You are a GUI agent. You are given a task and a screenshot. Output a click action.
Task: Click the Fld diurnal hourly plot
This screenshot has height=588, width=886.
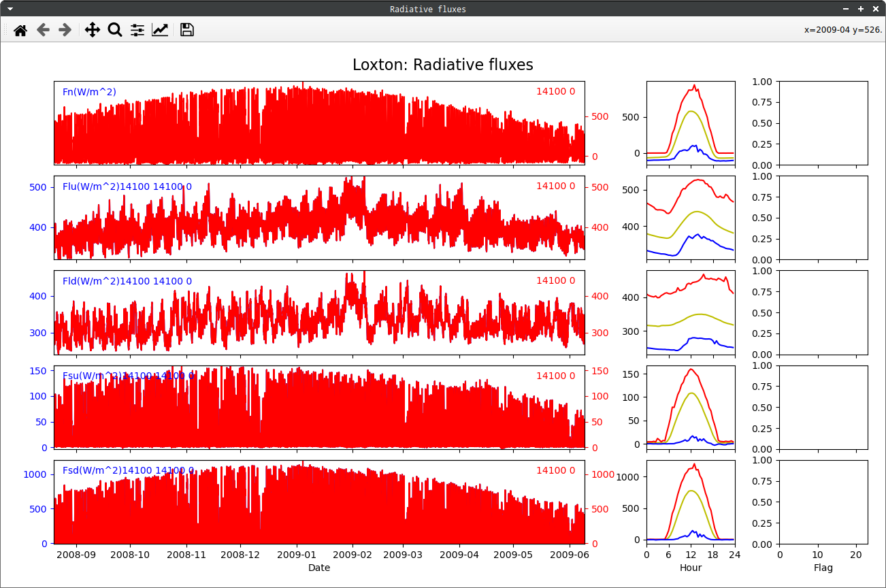(691, 312)
